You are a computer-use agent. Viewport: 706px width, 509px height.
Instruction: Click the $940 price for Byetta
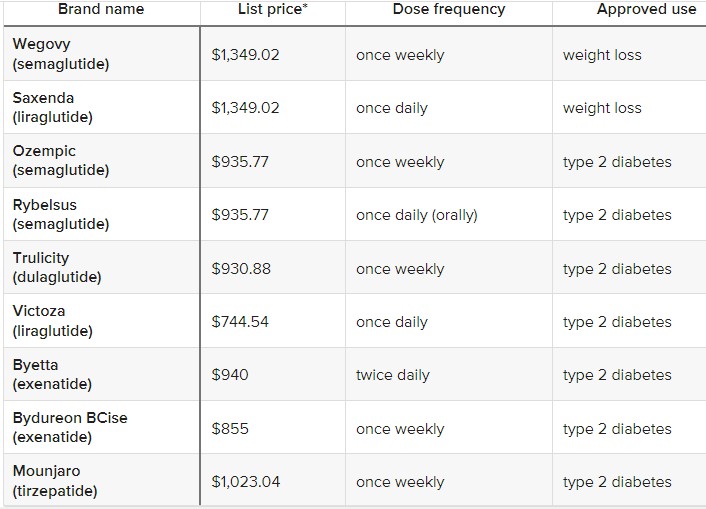tap(230, 375)
